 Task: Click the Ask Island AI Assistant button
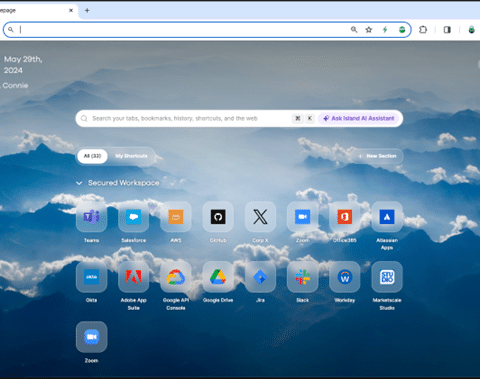point(359,118)
